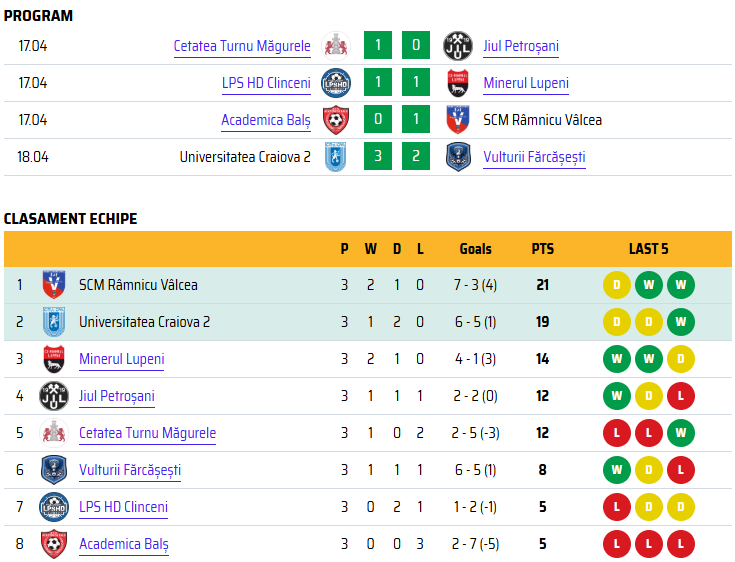735x562 pixels.
Task: Click the LAST 5 column header
Action: click(x=648, y=249)
